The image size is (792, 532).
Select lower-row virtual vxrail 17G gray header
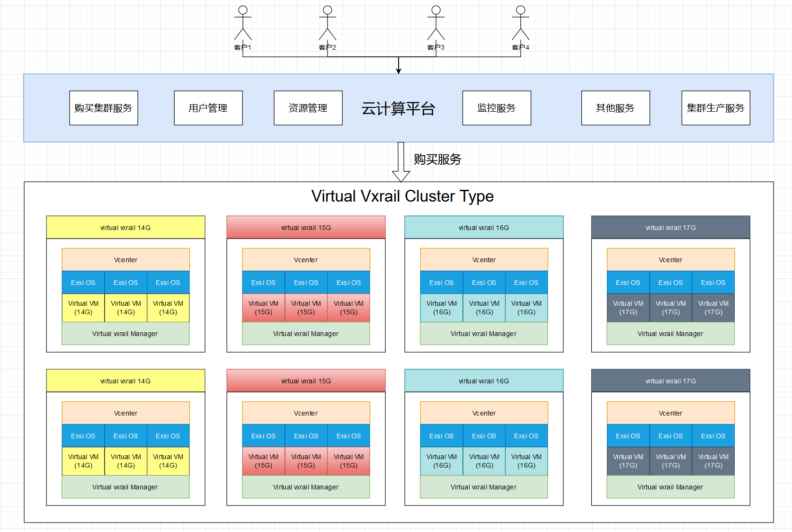point(671,381)
